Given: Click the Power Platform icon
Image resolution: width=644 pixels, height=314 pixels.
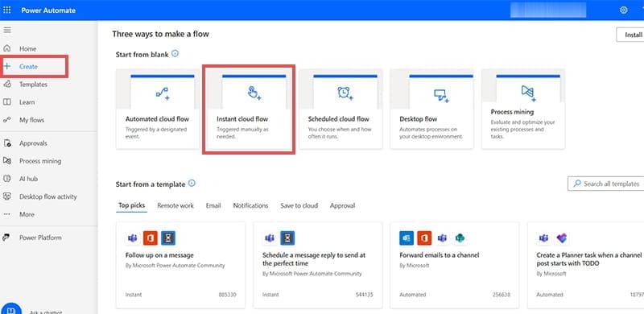Looking at the screenshot, I should pyautogui.click(x=7, y=238).
